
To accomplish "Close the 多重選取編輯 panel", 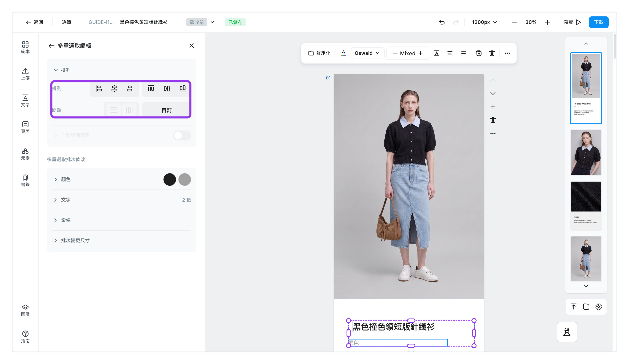I will [191, 46].
